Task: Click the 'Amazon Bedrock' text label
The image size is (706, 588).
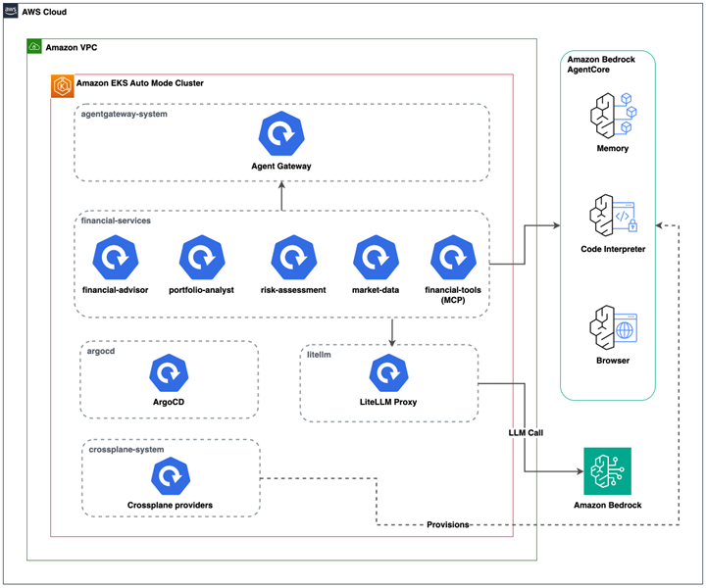Action: point(607,506)
